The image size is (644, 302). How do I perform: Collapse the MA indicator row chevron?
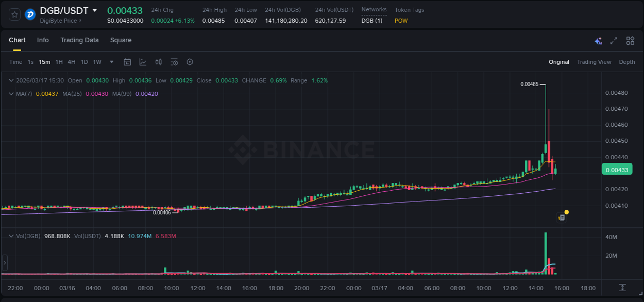(11, 94)
